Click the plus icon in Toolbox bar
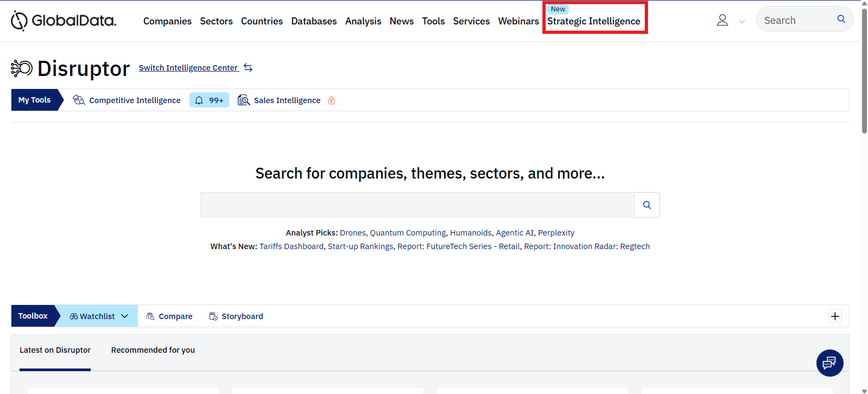Viewport: 868px width, 394px height. (835, 316)
